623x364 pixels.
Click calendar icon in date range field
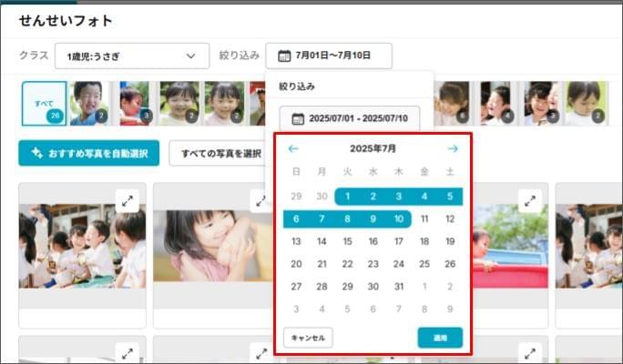[x=298, y=119]
